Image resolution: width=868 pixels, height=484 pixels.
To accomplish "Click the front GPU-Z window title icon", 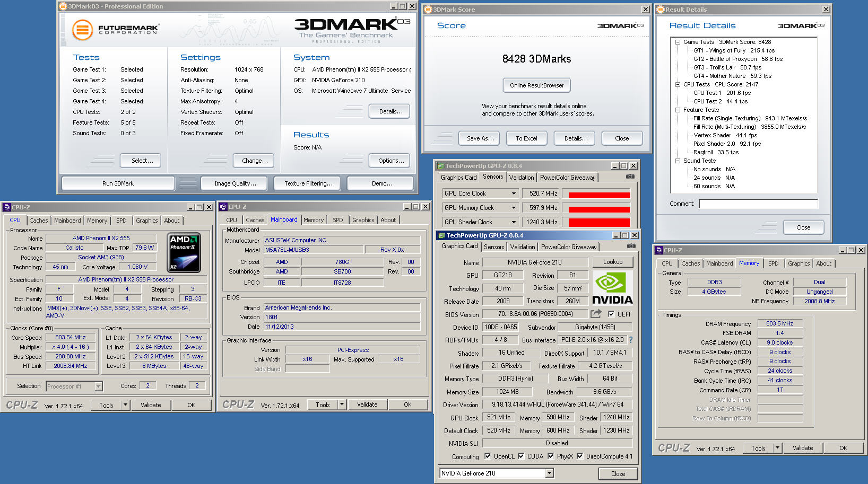I will (441, 235).
